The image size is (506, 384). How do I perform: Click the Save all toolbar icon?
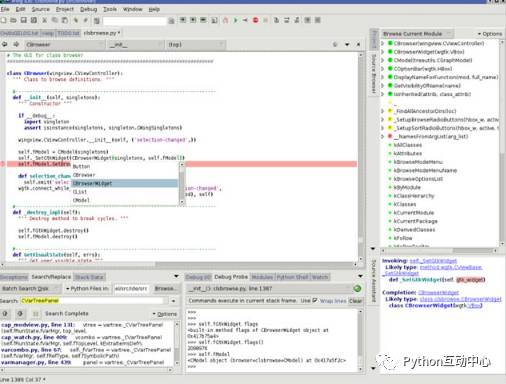pyautogui.click(x=34, y=20)
